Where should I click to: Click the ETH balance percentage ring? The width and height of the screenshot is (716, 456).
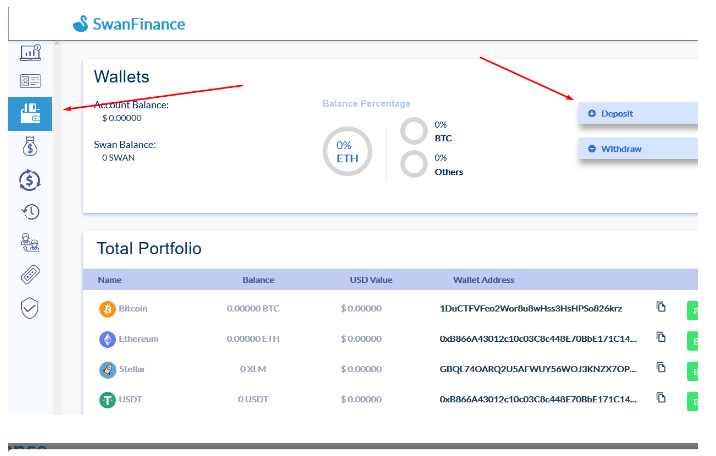344,151
